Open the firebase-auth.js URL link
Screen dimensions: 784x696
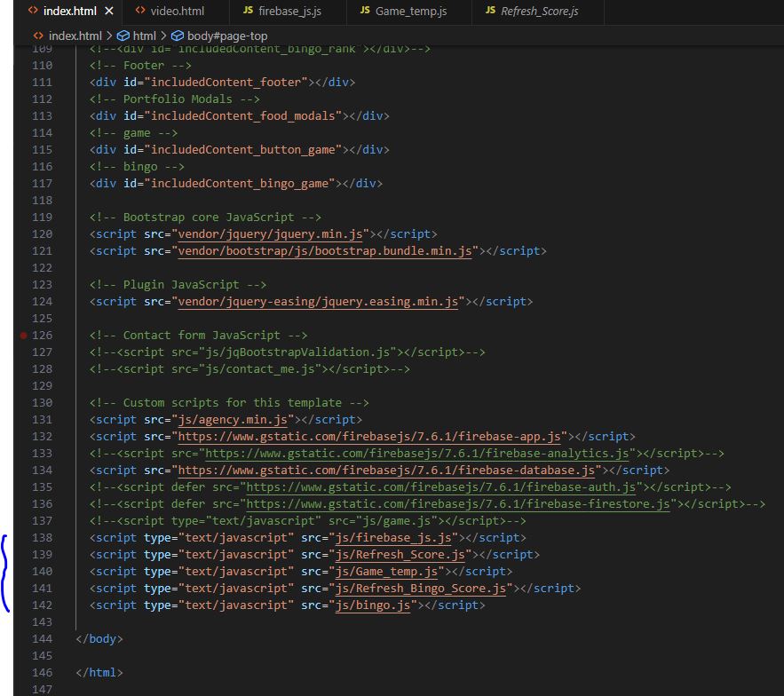441,487
